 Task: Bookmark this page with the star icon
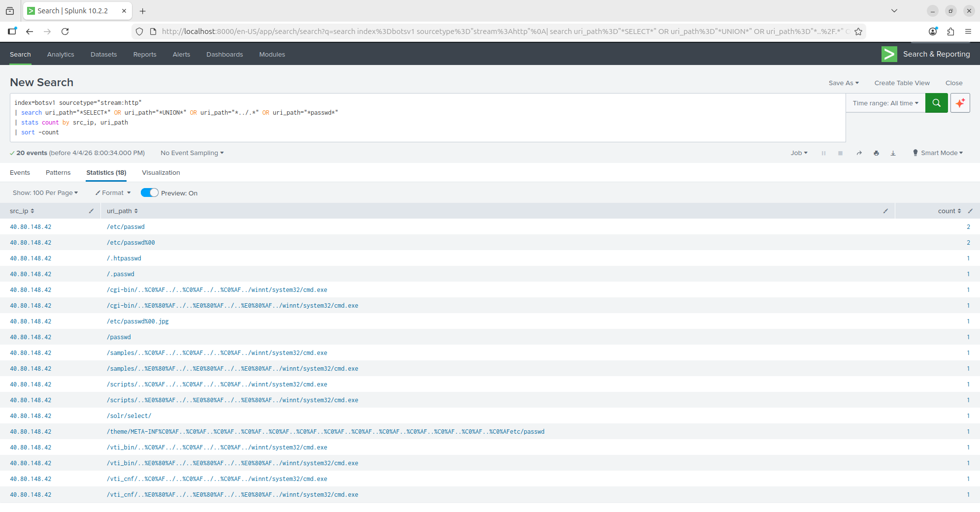(x=858, y=32)
